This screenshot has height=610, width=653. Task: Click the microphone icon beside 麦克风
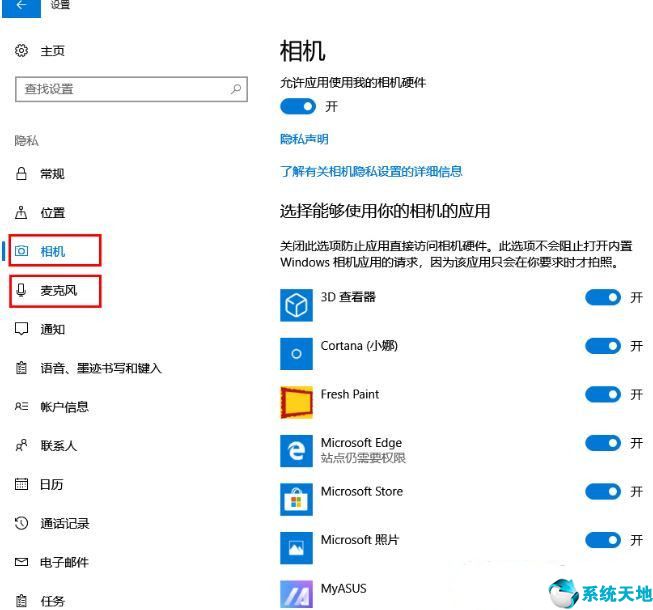point(21,290)
